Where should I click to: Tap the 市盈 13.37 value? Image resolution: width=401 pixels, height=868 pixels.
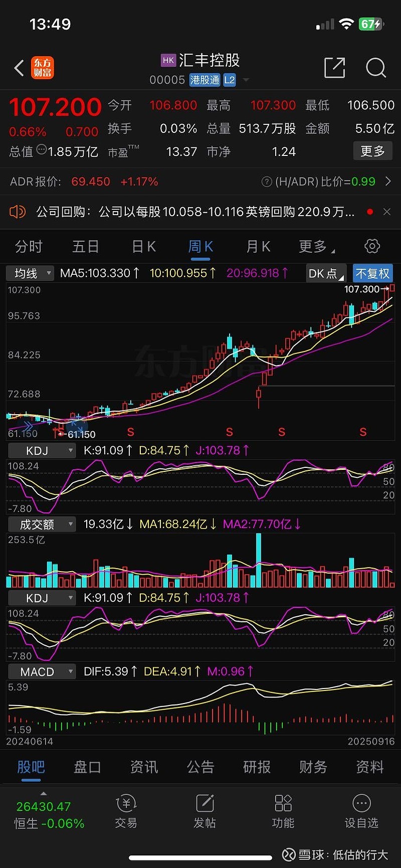[x=181, y=151]
